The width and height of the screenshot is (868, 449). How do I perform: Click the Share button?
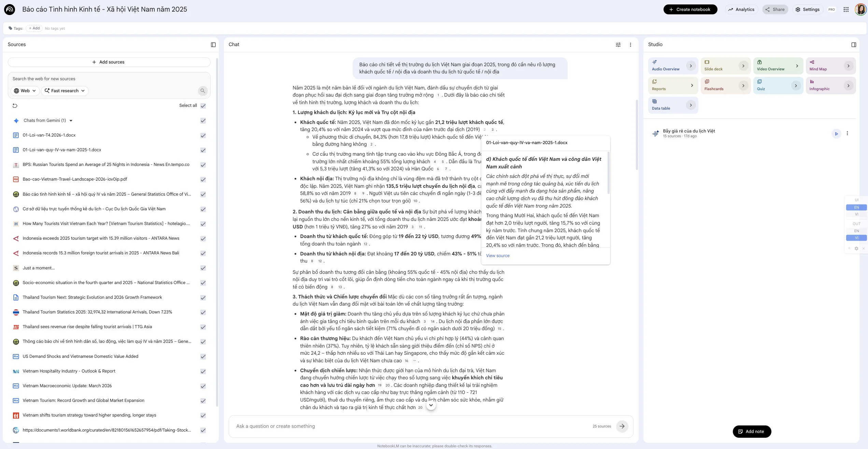[775, 10]
